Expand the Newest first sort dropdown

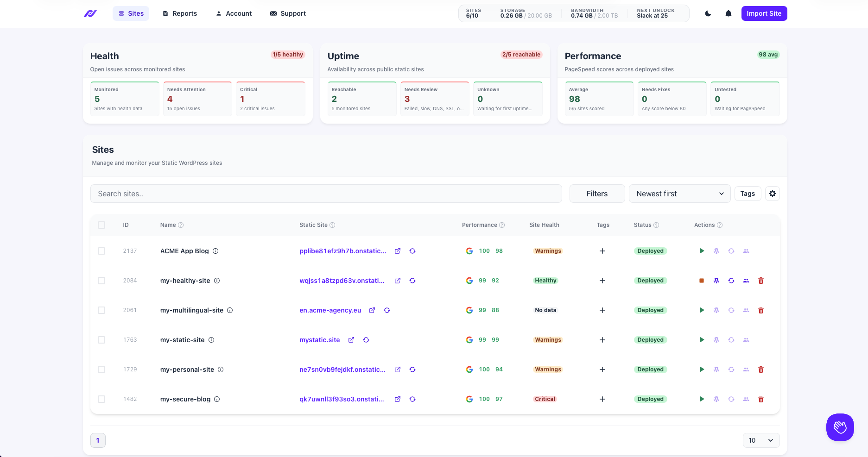(679, 194)
